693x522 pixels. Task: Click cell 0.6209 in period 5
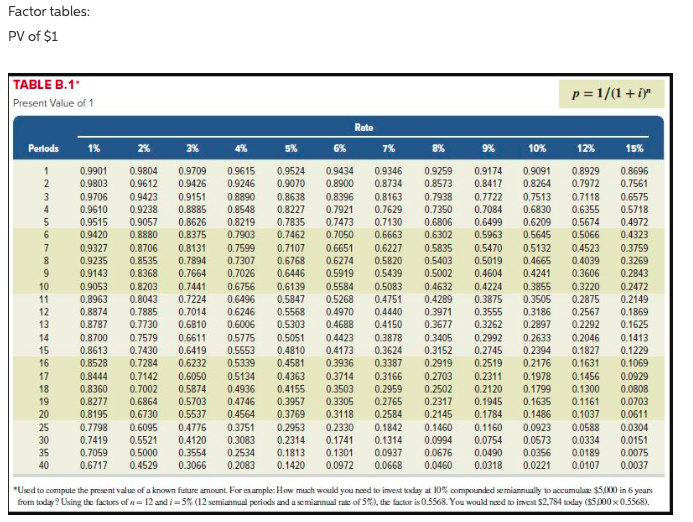point(537,222)
